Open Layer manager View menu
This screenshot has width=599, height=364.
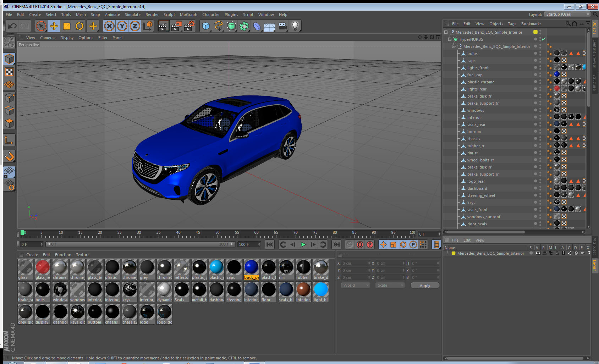click(480, 240)
